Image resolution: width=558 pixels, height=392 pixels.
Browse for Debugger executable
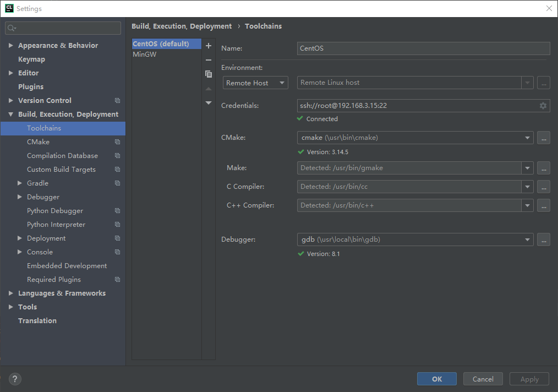543,239
